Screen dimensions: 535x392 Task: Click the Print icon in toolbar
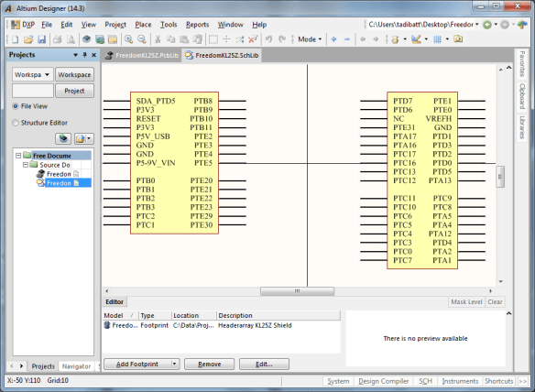pos(58,39)
